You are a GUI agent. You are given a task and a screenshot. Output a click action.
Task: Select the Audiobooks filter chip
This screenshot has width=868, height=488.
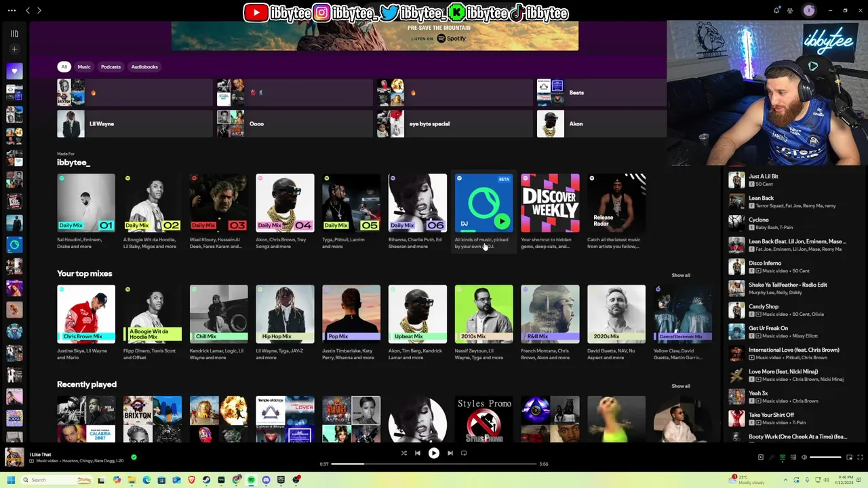144,67
